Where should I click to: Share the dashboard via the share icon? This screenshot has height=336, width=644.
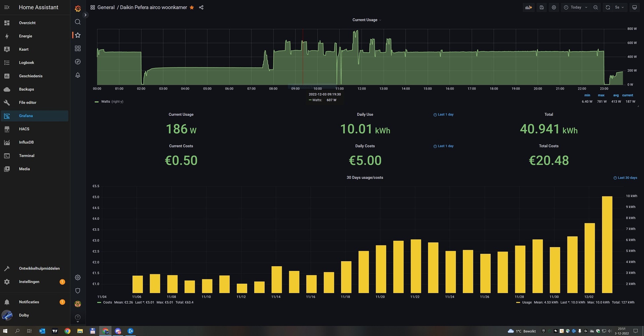tap(201, 8)
